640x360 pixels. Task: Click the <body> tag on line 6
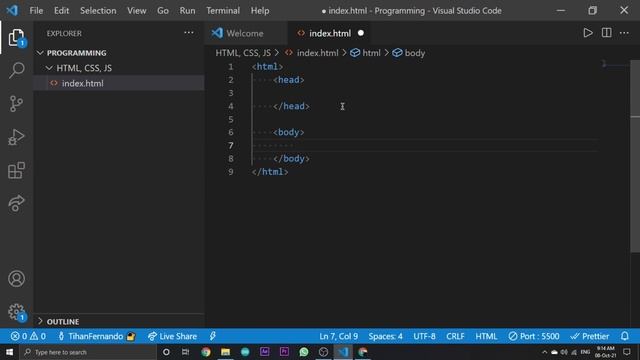pyautogui.click(x=289, y=132)
